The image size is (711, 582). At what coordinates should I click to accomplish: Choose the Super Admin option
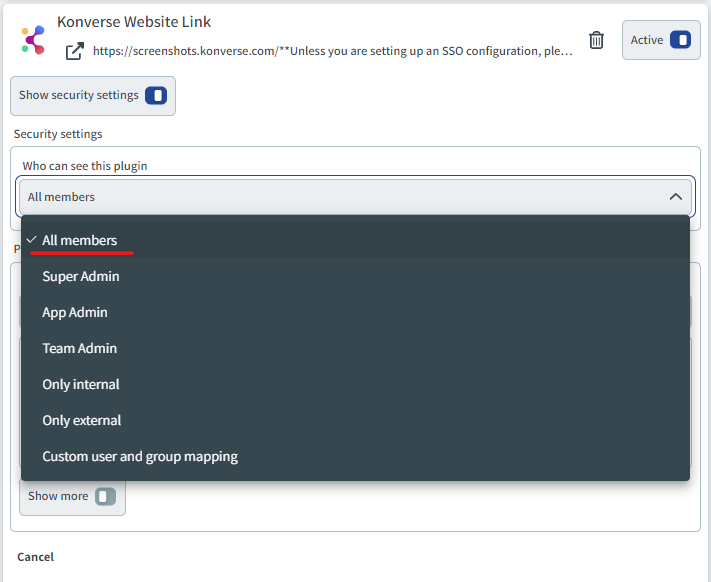click(x=356, y=276)
